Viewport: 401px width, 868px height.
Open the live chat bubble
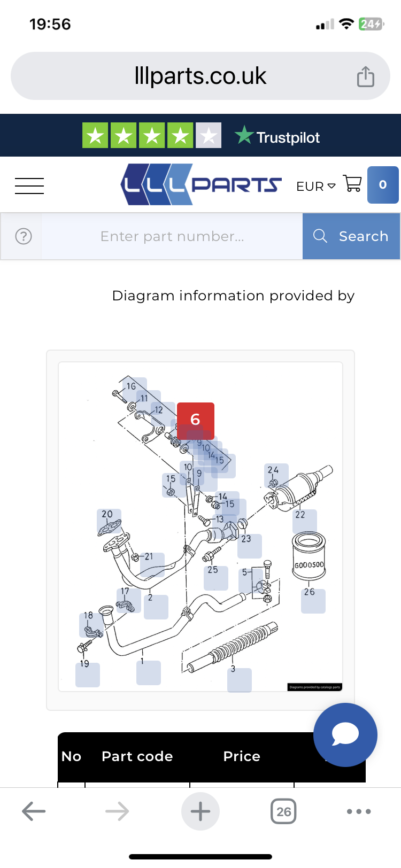pyautogui.click(x=345, y=735)
